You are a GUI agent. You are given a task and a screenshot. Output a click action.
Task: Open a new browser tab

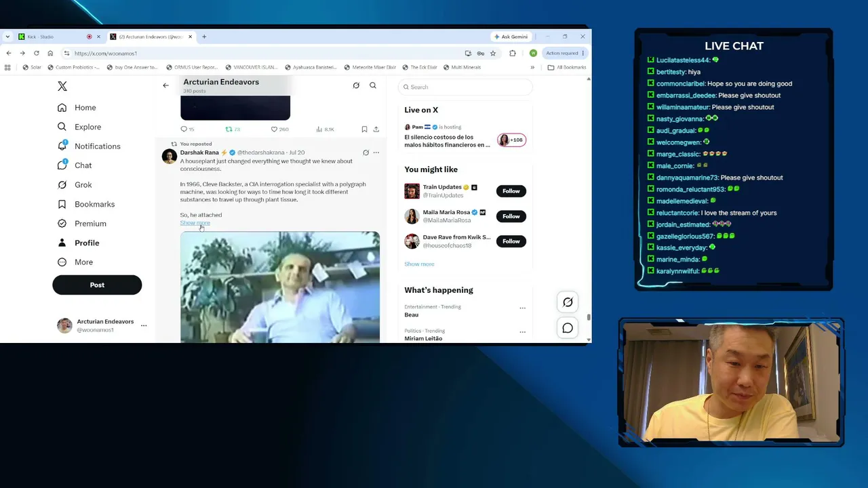click(204, 37)
